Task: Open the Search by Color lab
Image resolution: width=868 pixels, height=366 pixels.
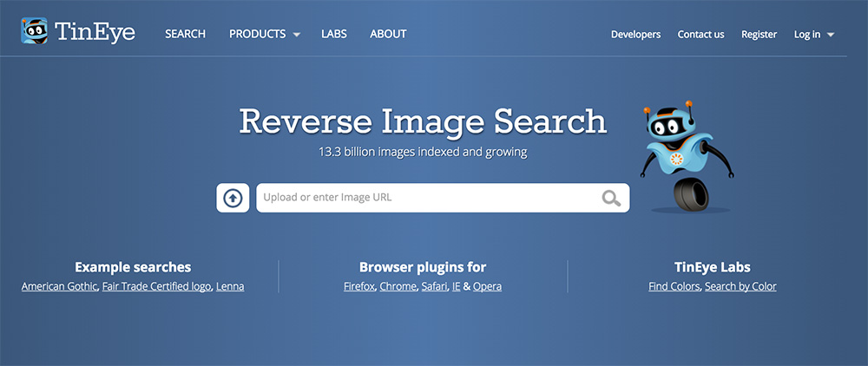Action: [x=740, y=286]
